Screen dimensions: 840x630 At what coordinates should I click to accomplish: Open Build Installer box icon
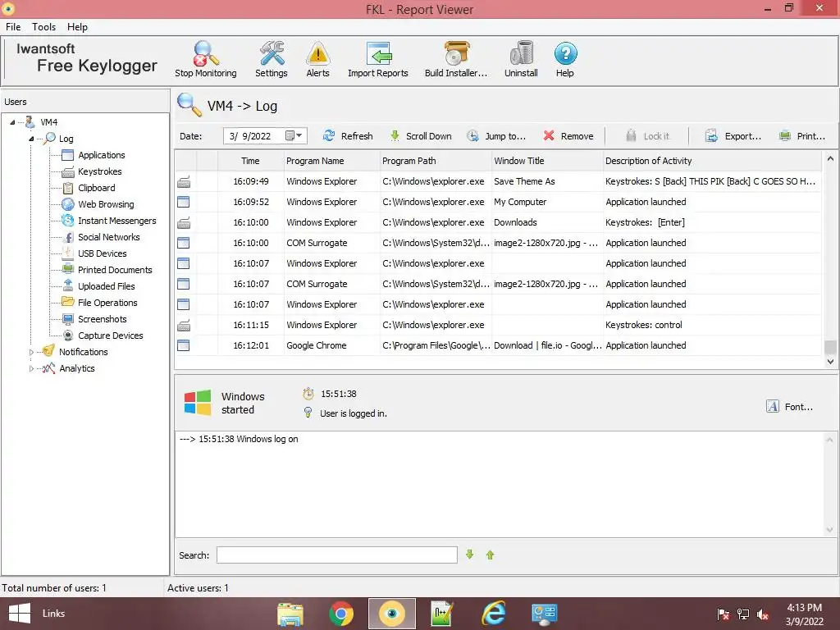456,59
